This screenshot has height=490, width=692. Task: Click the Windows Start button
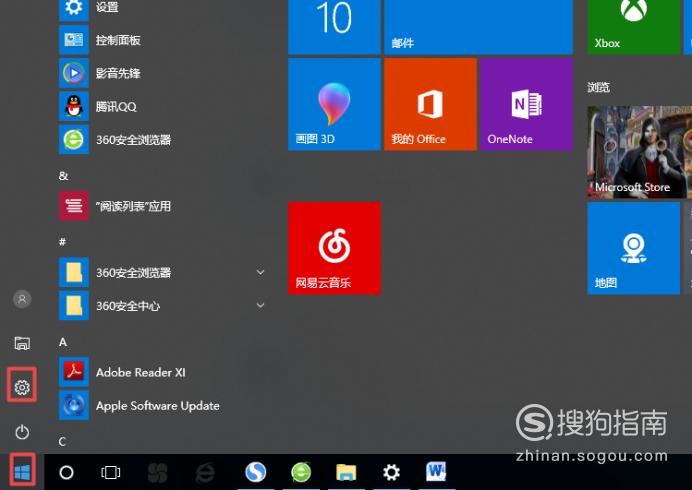[x=23, y=472]
